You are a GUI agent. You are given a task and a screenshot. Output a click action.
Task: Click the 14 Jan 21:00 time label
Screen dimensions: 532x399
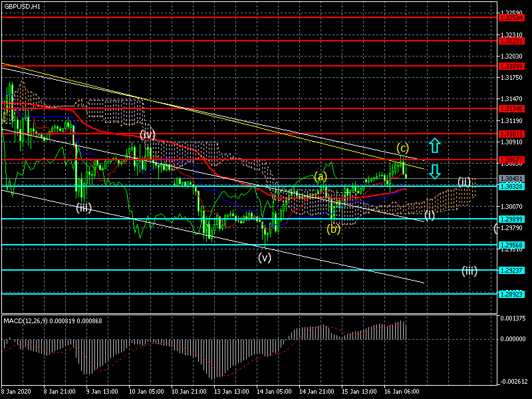click(317, 392)
